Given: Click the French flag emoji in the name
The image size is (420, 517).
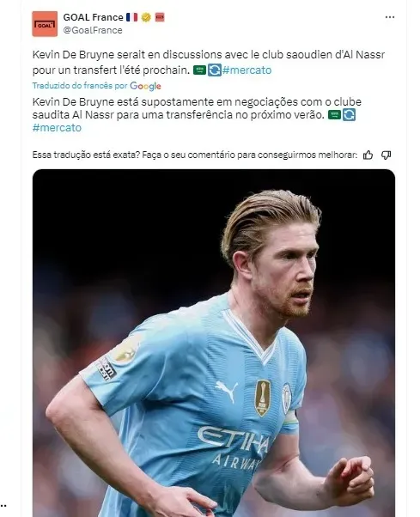Looking at the screenshot, I should coord(132,17).
